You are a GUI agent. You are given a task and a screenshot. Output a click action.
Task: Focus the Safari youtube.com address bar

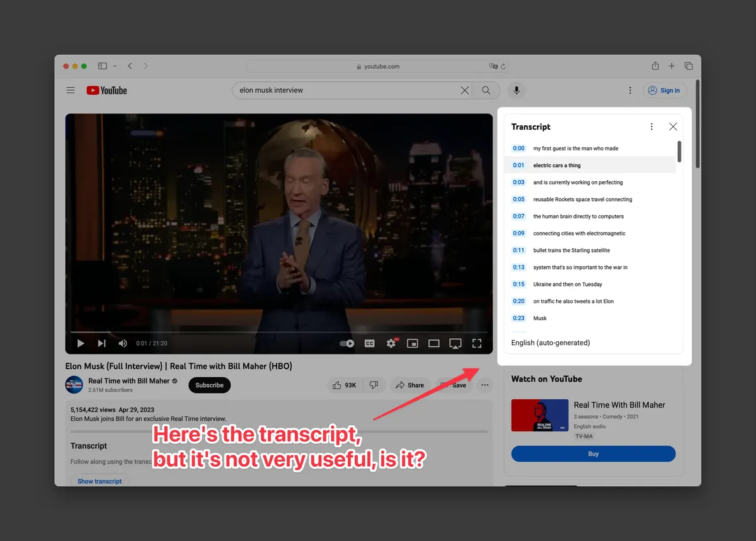(x=378, y=66)
